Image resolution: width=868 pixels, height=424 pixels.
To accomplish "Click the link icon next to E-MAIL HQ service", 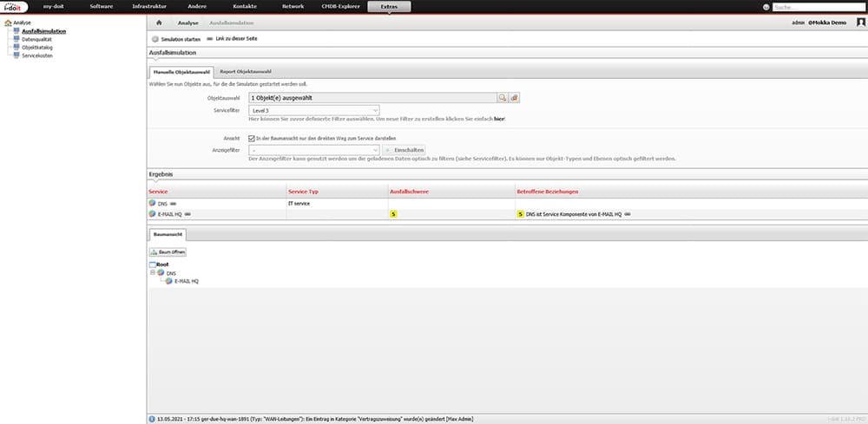I will (187, 214).
